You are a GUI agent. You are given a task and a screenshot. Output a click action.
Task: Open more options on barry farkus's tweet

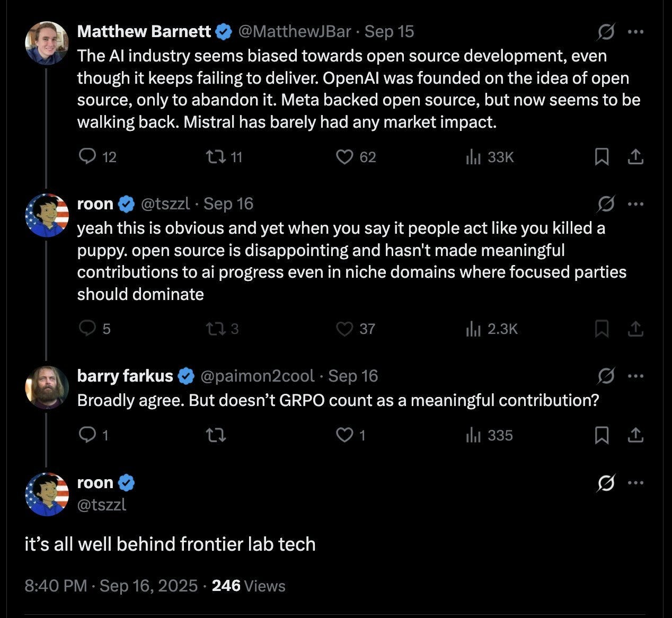(x=635, y=376)
